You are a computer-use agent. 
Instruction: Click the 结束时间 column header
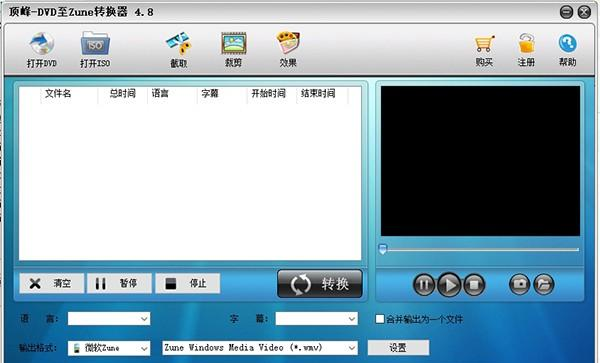click(318, 94)
